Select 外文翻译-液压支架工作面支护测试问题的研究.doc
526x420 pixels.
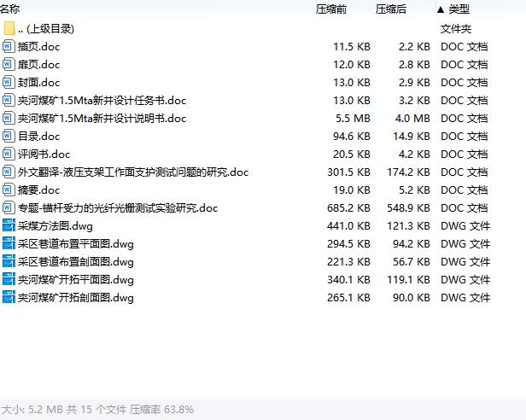tap(133, 172)
